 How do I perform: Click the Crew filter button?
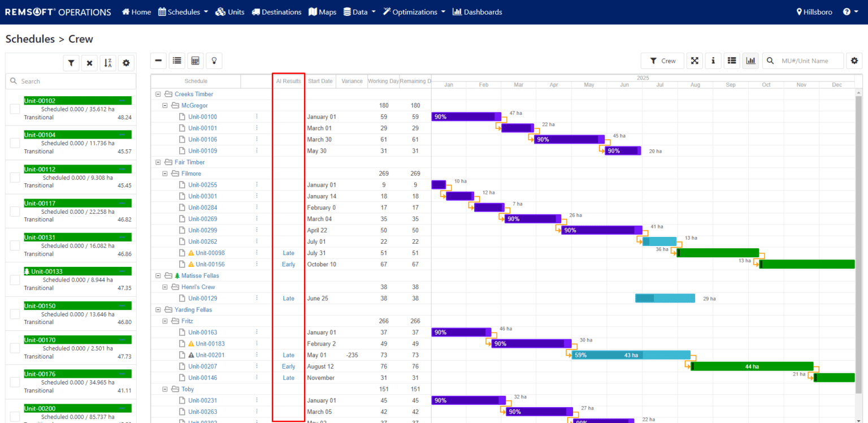(662, 61)
